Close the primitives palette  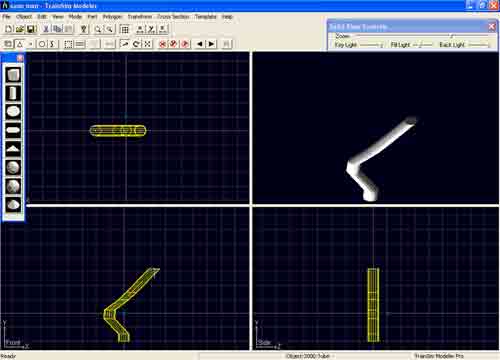[20, 58]
